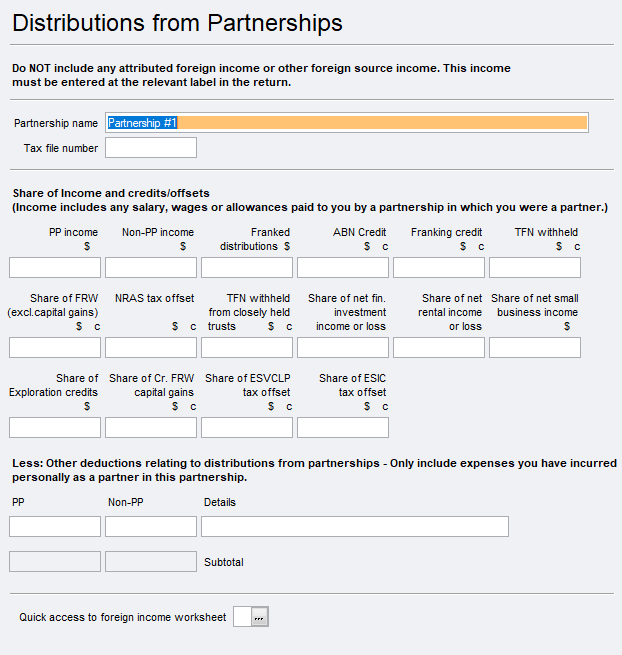Click the Tax file number field
The height and width of the screenshot is (655, 622).
tap(151, 148)
